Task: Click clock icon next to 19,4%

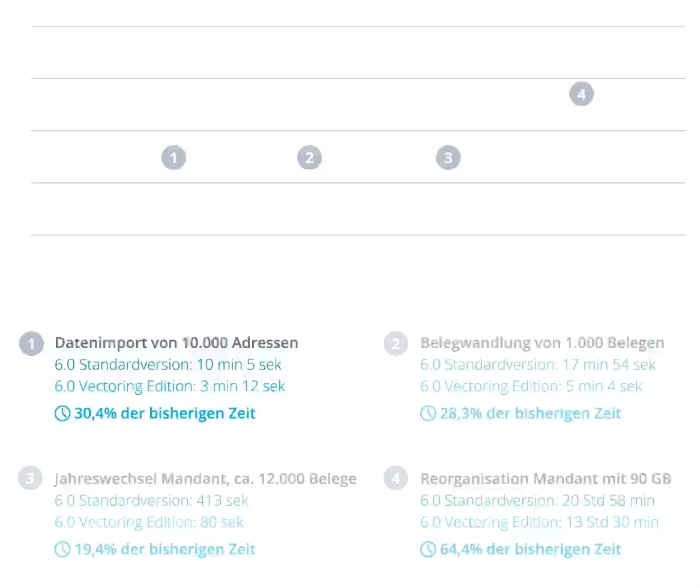Action: click(x=62, y=549)
